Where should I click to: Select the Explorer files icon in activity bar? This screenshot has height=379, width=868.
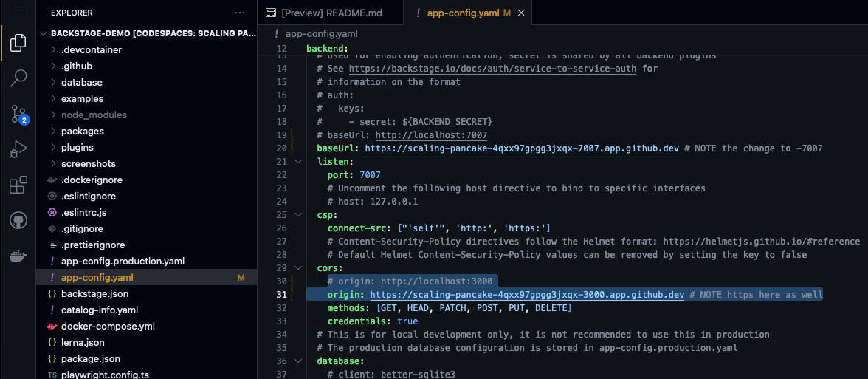18,43
